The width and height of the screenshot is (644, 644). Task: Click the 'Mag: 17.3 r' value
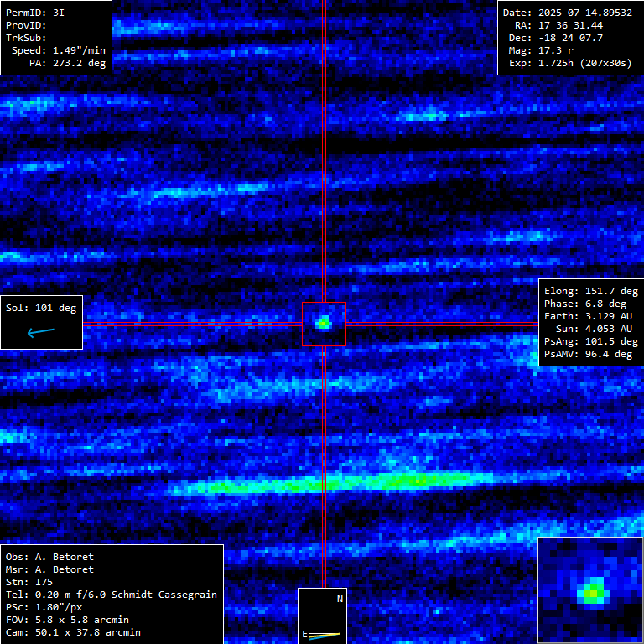541,50
